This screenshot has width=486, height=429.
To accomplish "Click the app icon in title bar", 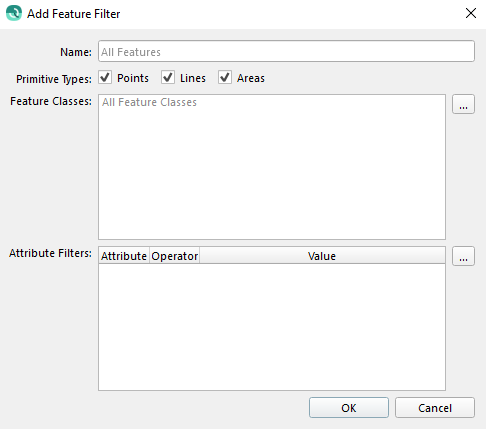I will click(14, 13).
